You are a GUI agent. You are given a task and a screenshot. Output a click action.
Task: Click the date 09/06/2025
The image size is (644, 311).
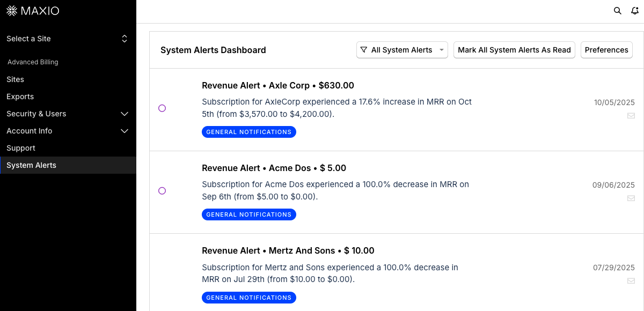(613, 185)
